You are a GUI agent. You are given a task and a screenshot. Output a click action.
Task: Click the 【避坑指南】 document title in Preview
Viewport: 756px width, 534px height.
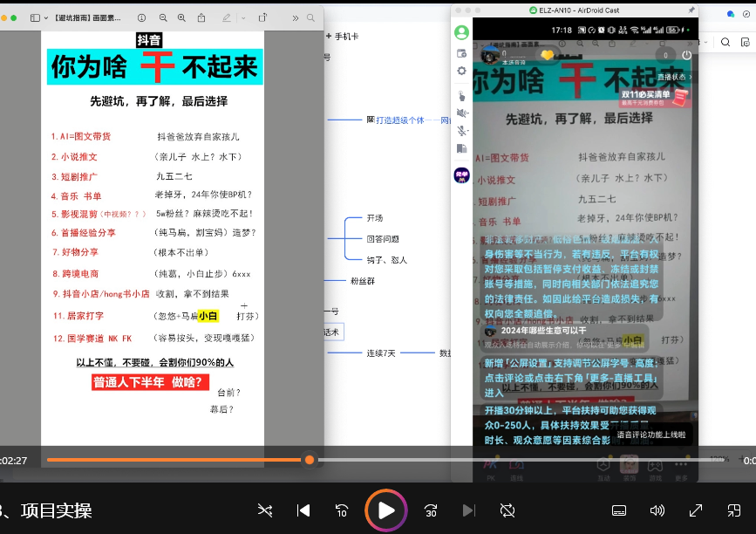coord(87,17)
